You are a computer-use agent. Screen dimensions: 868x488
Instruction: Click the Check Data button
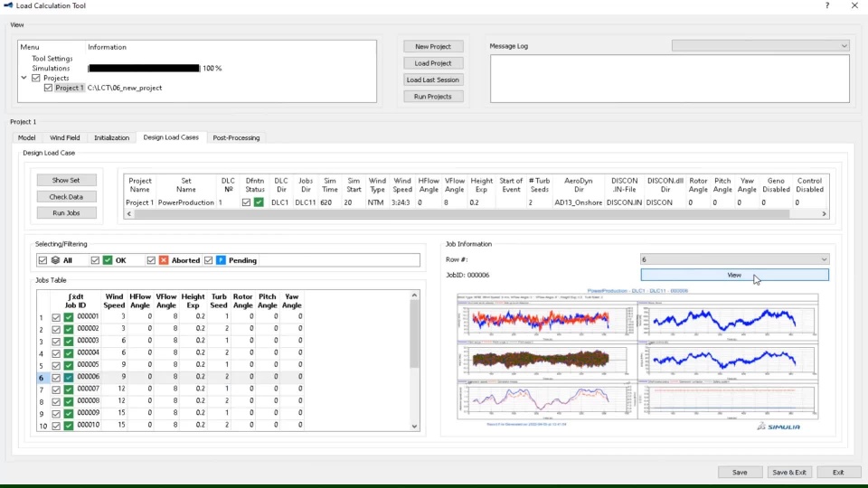pyautogui.click(x=66, y=196)
